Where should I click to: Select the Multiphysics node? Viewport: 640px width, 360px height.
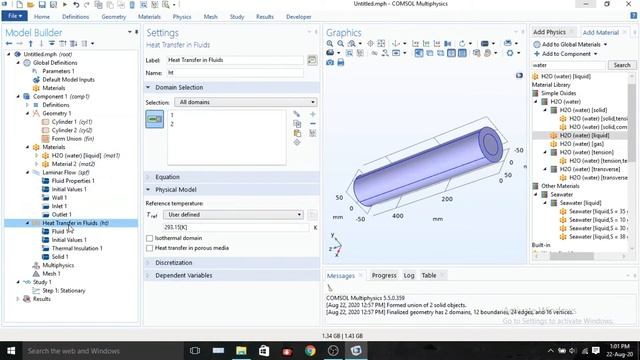[x=58, y=265]
